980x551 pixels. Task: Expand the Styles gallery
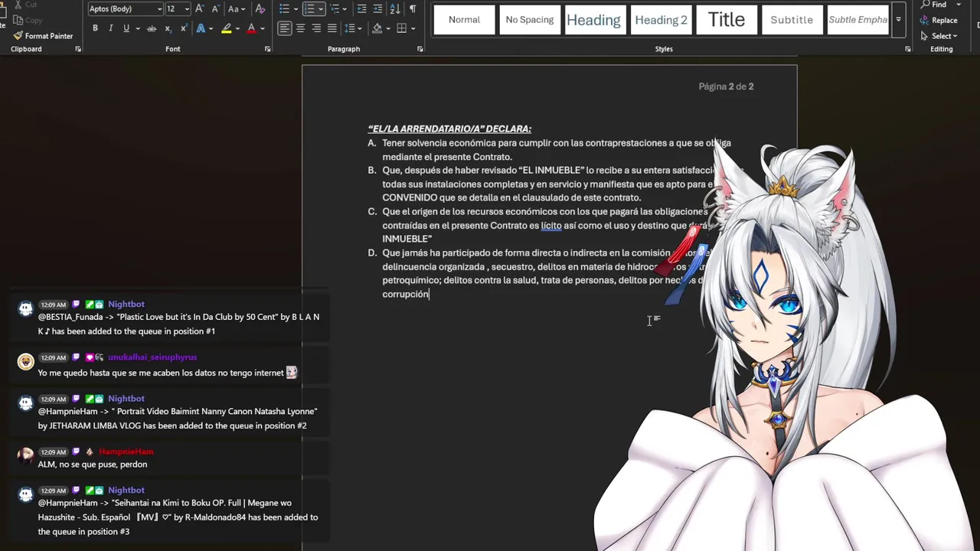tap(898, 20)
